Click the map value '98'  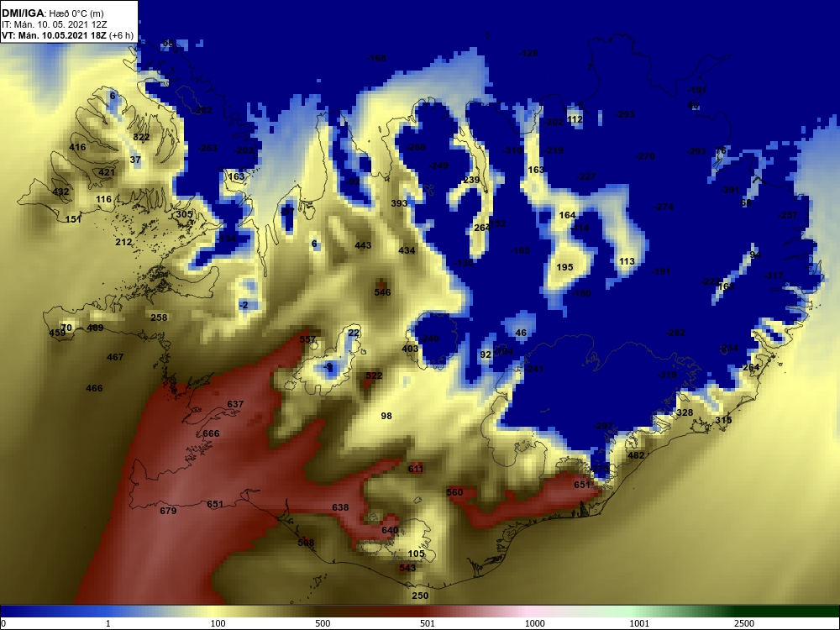[386, 417]
